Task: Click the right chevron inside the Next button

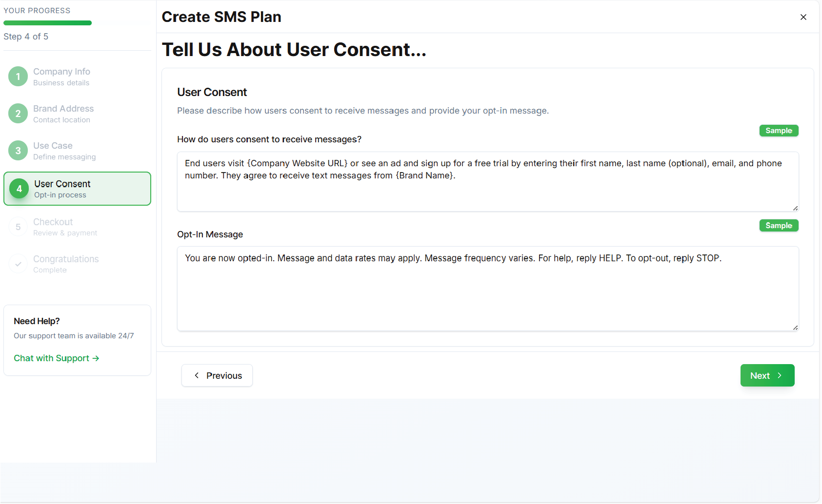Action: click(780, 375)
